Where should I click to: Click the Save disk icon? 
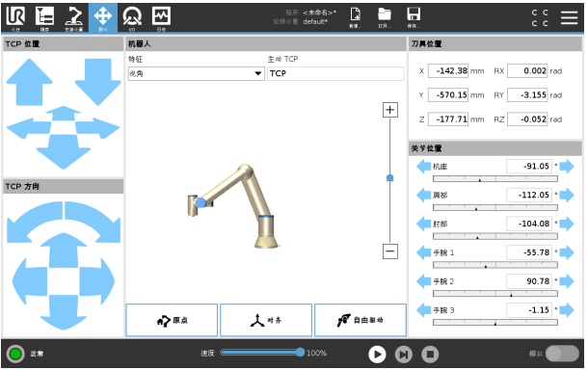414,17
